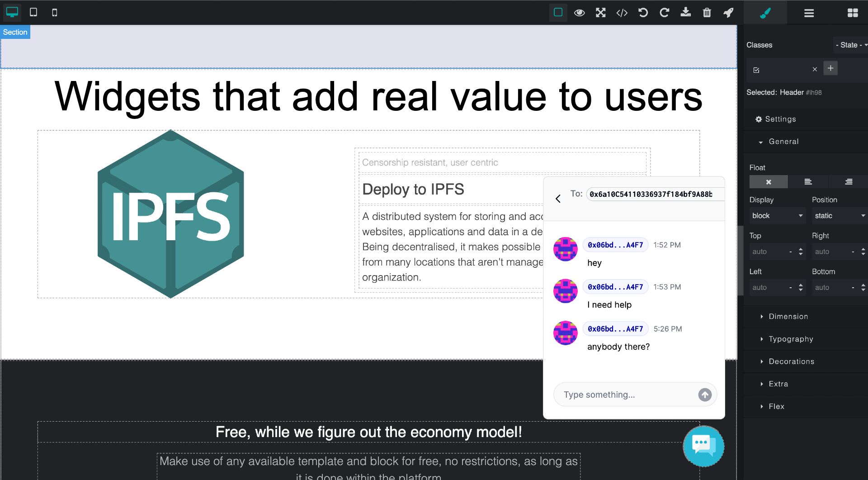This screenshot has width=868, height=480.
Task: Open the blocks grid tab
Action: (x=853, y=13)
